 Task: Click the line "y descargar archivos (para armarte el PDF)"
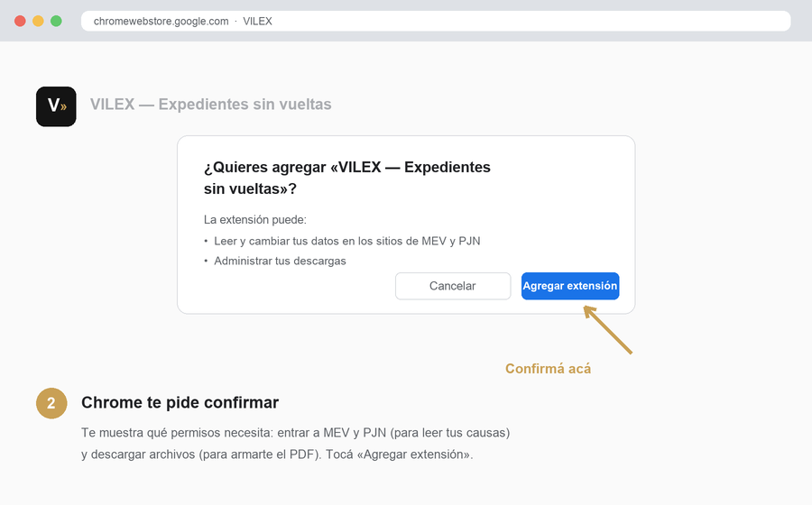(277, 454)
